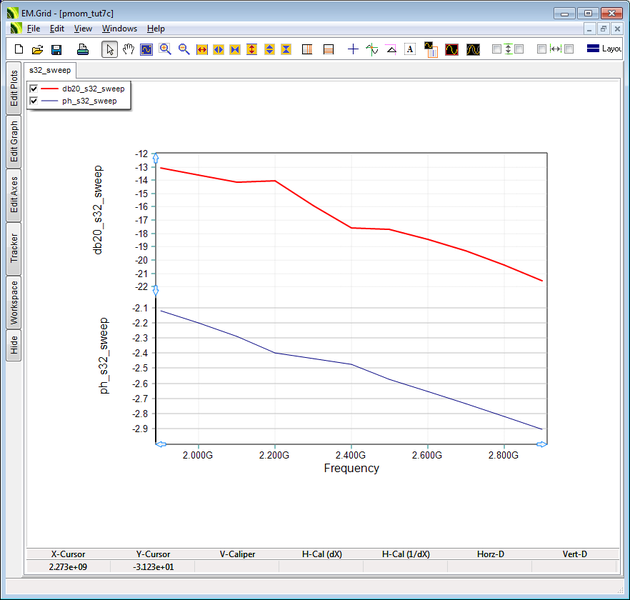Activate the hand pan tool
The width and height of the screenshot is (630, 600).
[128, 49]
